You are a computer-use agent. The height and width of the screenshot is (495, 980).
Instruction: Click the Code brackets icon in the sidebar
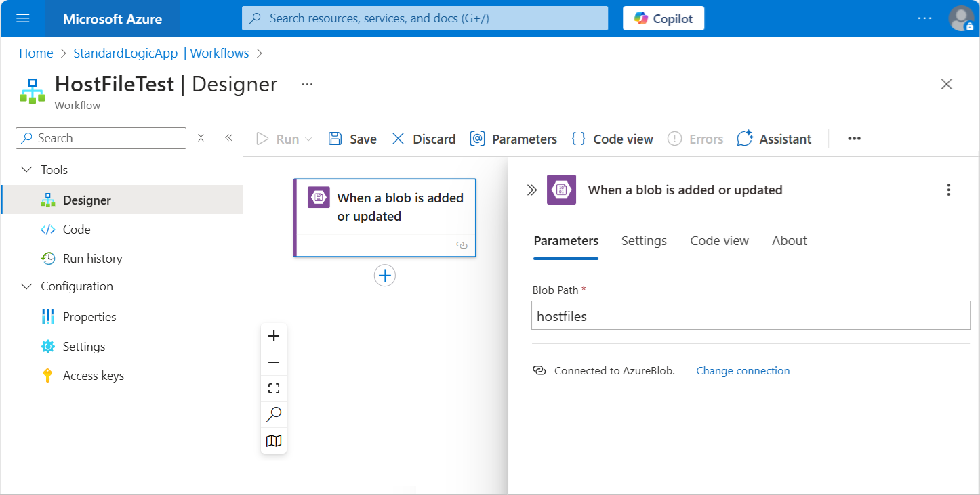click(47, 230)
